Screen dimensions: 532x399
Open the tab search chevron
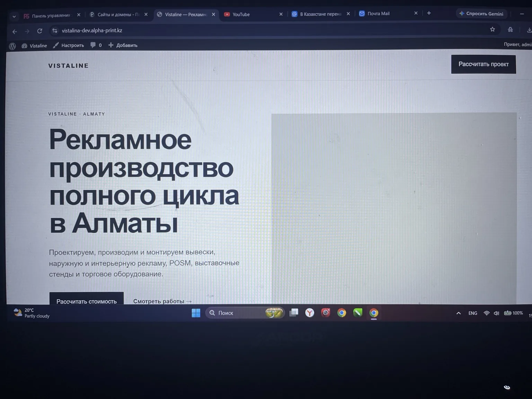coord(14,16)
